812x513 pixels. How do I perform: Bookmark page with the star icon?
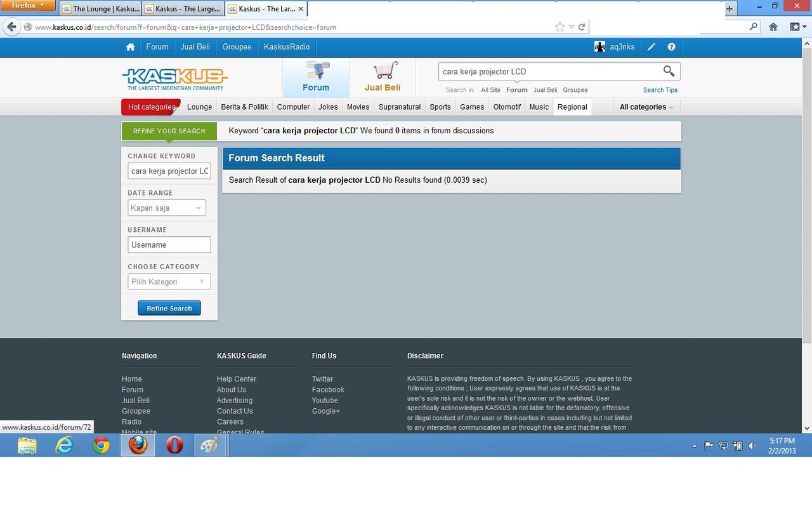560,27
